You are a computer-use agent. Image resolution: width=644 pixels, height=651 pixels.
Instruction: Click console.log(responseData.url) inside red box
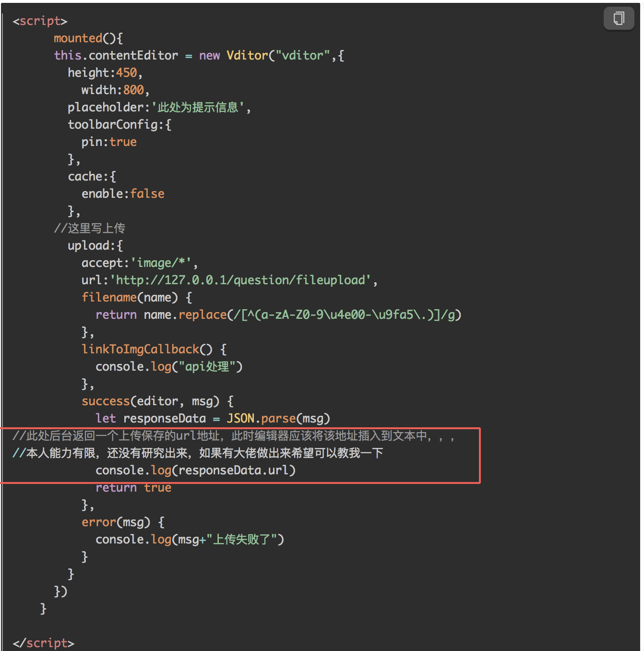point(195,470)
